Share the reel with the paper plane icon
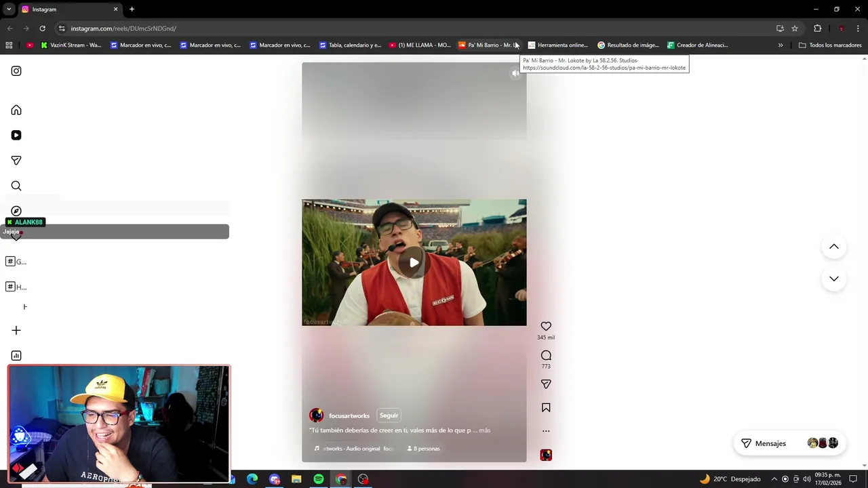The image size is (868, 488). (546, 384)
